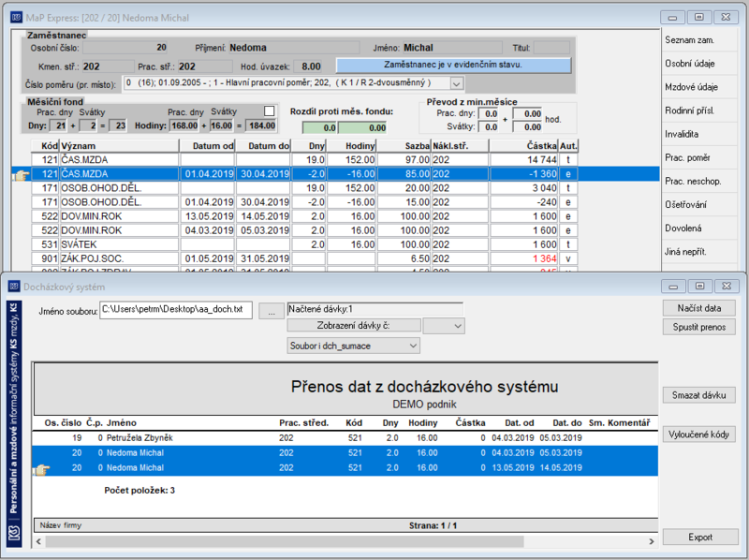749x560 pixels.
Task: Click the left arrow of the horizontal scrollbar
Action: tap(38, 541)
